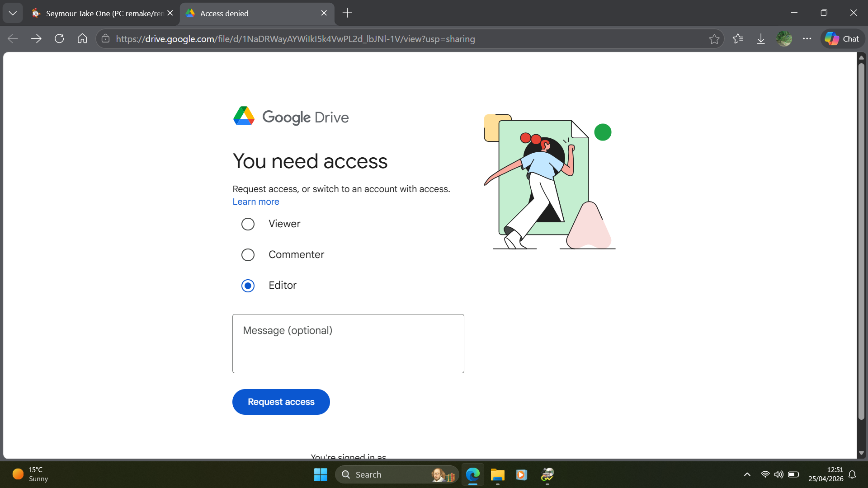The width and height of the screenshot is (868, 488).
Task: Open the weather widget showing Sunny
Action: [x=31, y=474]
